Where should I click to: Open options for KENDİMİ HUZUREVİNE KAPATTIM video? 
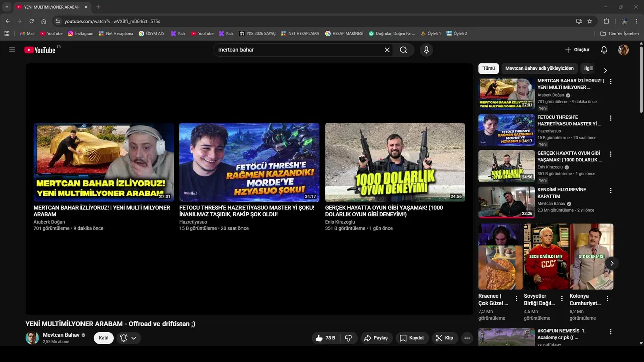611,190
